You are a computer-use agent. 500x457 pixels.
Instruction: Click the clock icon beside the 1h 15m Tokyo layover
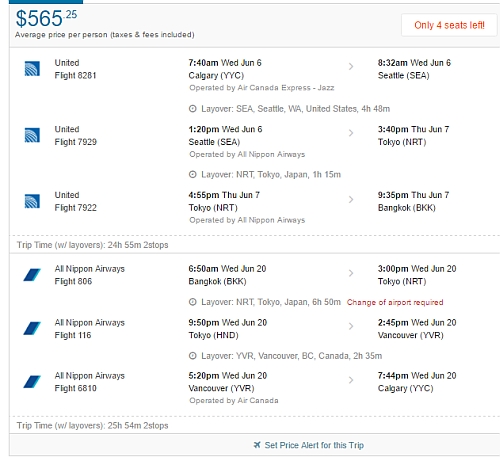click(x=193, y=174)
